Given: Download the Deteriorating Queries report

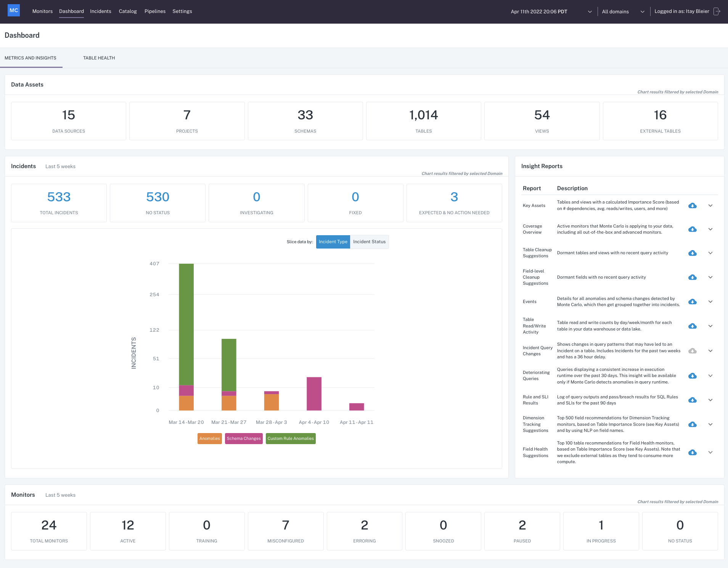Looking at the screenshot, I should pos(693,376).
